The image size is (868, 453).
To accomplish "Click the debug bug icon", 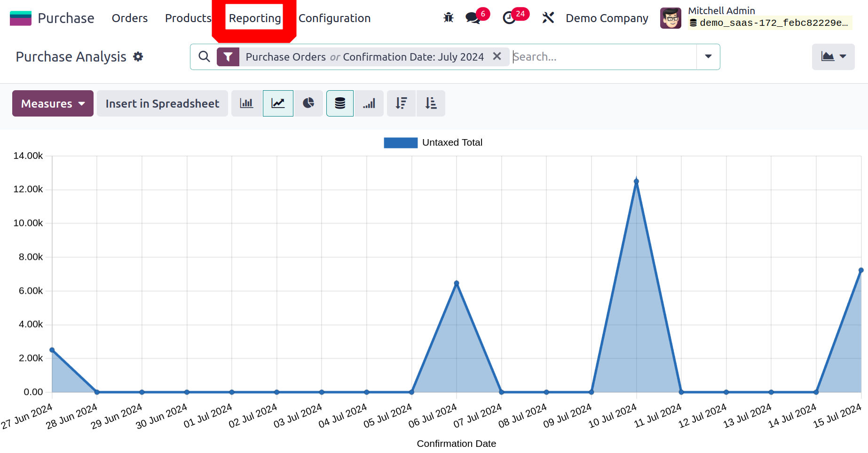I will 448,18.
